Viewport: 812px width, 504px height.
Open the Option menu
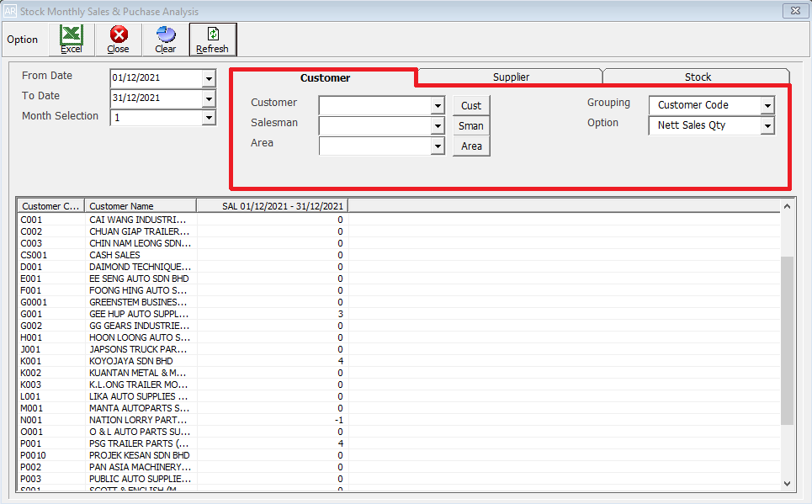click(22, 40)
